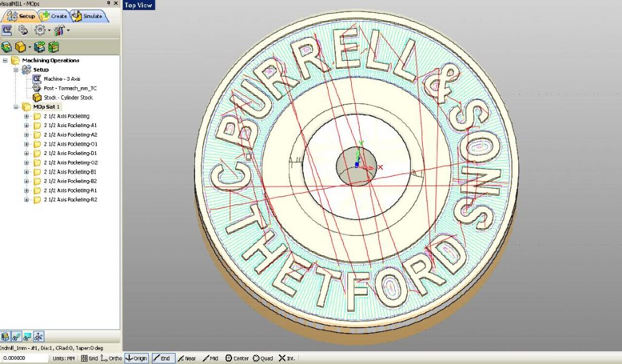
Task: Collapse the Setup tree node
Action: [16, 70]
